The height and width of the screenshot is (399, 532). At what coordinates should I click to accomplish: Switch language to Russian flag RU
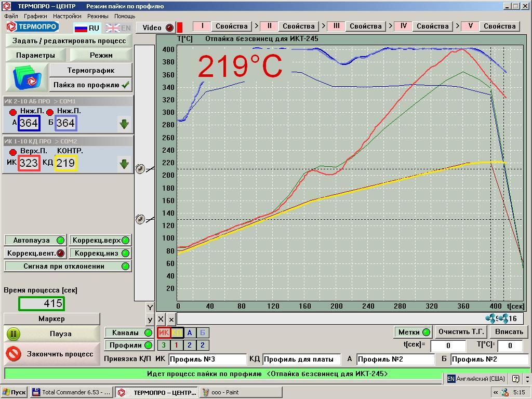click(87, 28)
